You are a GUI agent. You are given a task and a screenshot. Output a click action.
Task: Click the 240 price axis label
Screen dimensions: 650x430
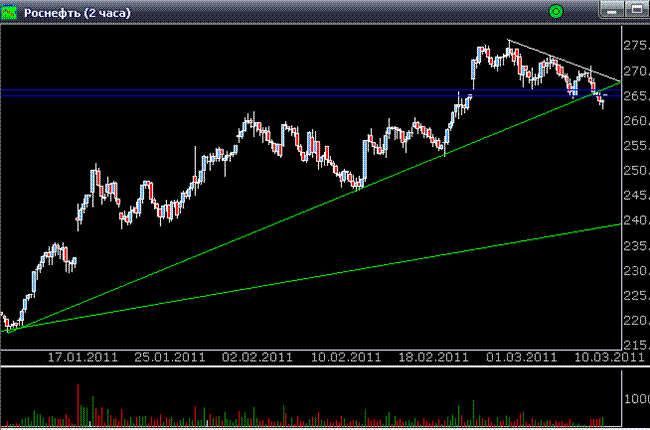pyautogui.click(x=636, y=220)
